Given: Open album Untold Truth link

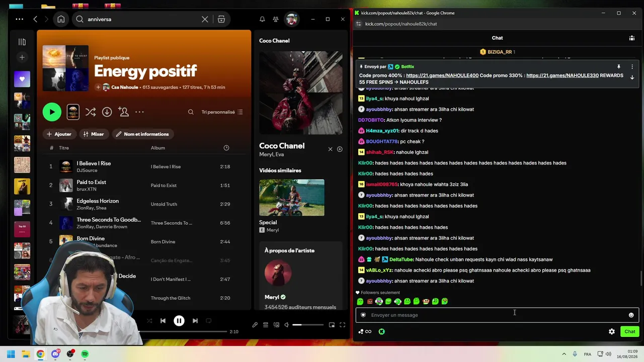Looking at the screenshot, I should [164, 204].
